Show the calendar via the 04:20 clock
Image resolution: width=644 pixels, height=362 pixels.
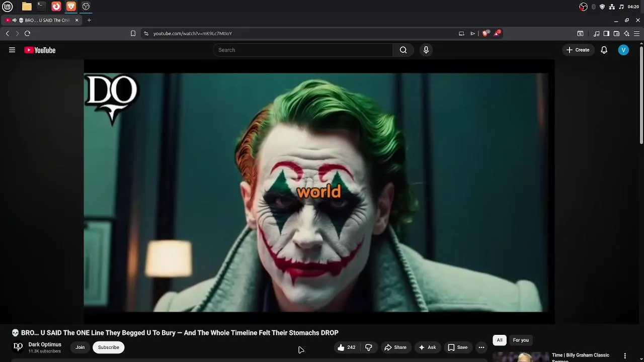tap(633, 7)
